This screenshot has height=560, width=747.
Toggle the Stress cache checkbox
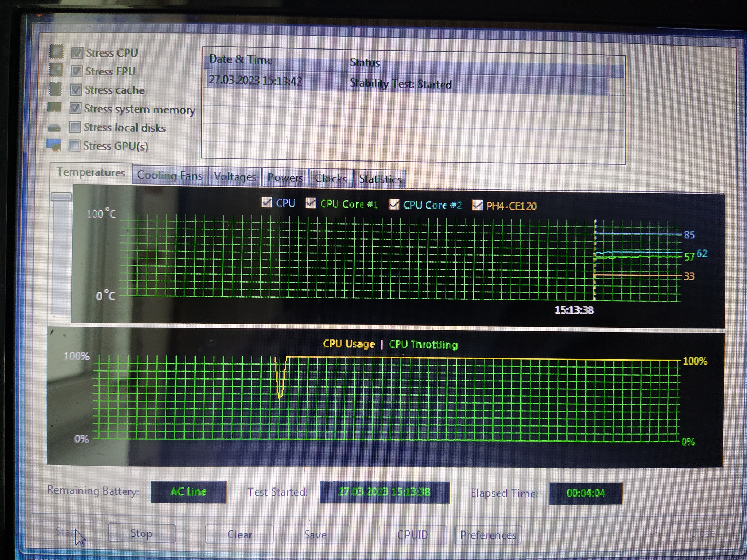point(76,90)
